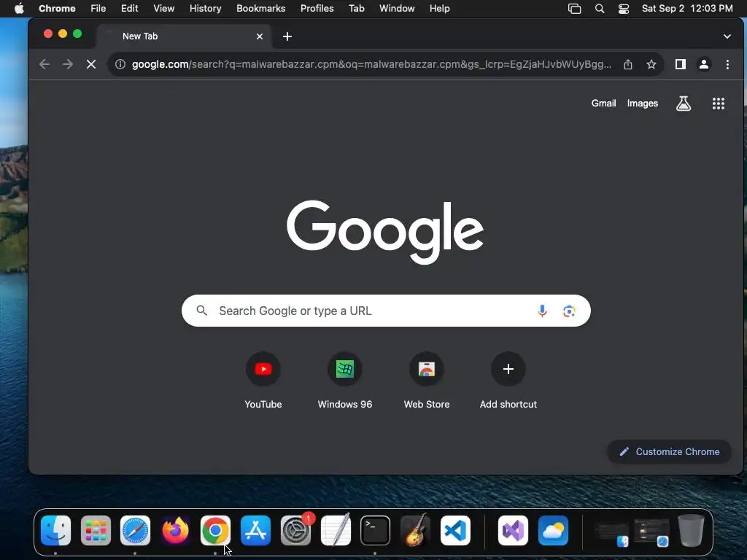747x560 pixels.
Task: Click the date and time in menu bar
Action: coord(687,9)
